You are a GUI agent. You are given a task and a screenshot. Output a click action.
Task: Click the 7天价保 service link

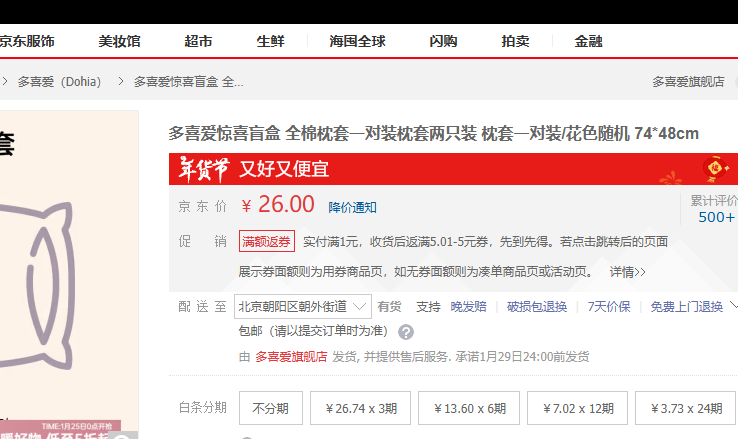click(609, 307)
